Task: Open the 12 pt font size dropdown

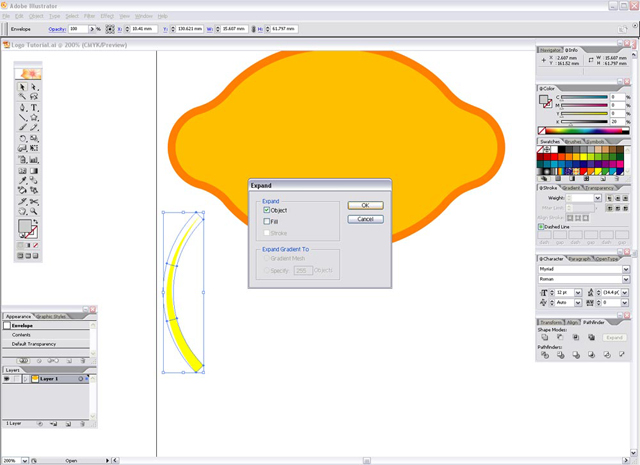Action: (578, 293)
